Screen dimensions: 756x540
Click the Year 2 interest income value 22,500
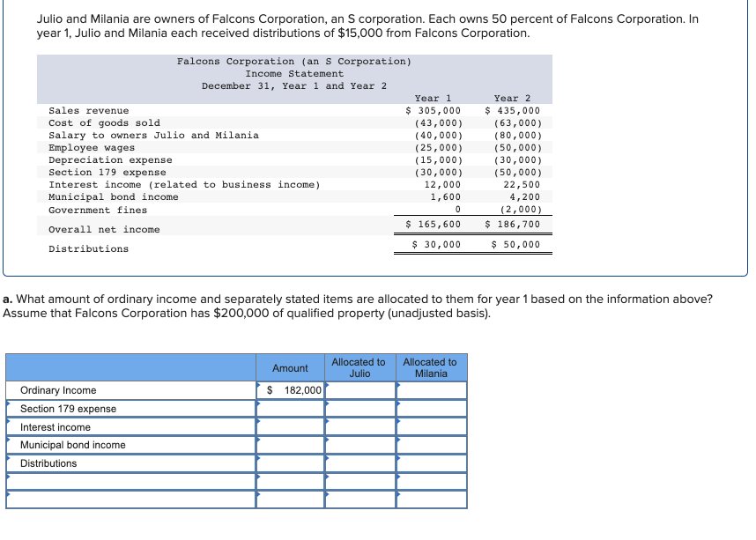pos(522,185)
